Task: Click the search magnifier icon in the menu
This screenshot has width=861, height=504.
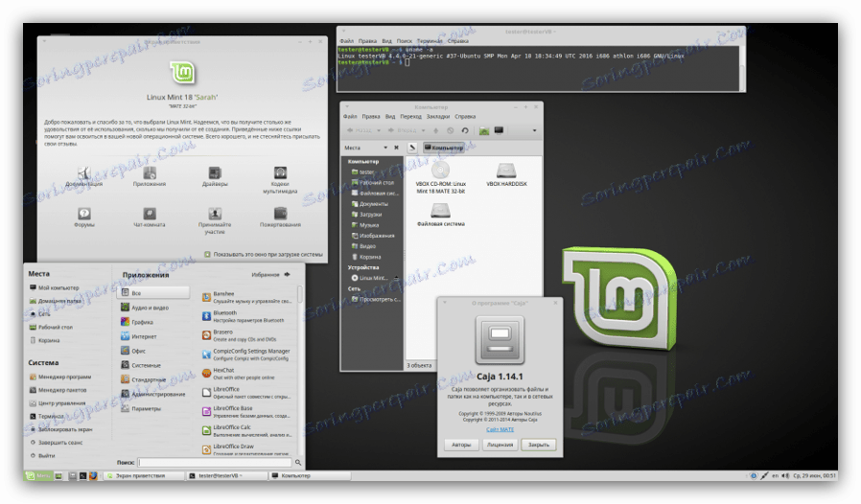Action: pos(298,462)
